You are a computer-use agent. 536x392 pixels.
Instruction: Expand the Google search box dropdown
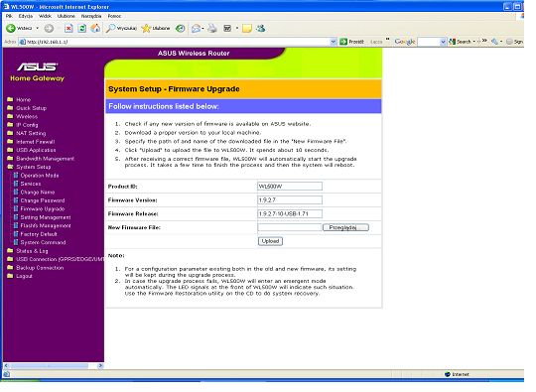(x=443, y=42)
